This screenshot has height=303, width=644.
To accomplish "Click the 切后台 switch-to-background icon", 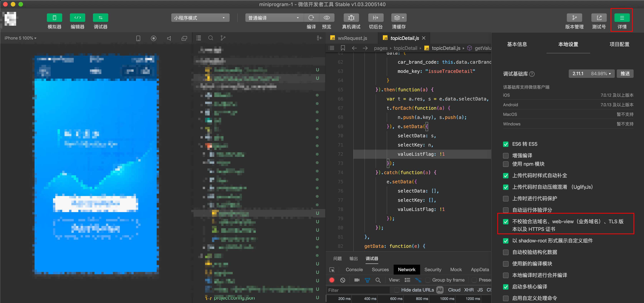I will point(376,18).
